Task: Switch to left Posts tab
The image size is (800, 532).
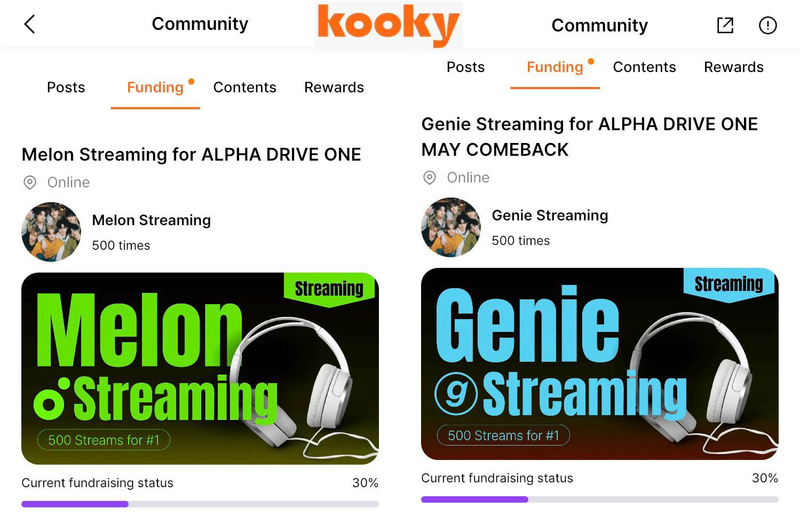Action: tap(66, 88)
